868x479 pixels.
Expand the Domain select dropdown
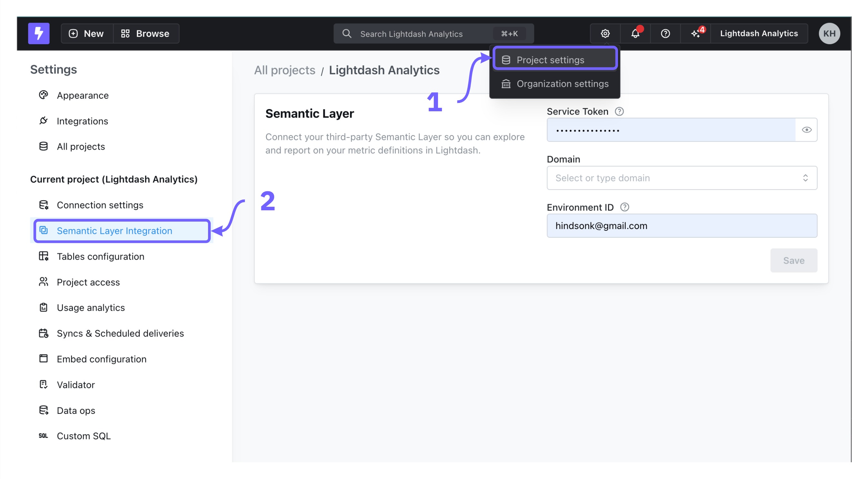click(x=682, y=178)
